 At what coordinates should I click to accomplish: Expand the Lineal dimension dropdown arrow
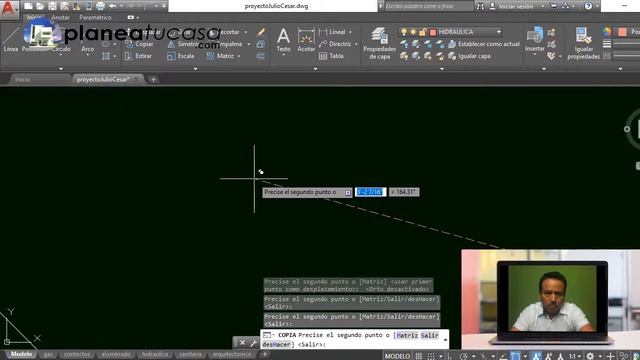point(350,32)
